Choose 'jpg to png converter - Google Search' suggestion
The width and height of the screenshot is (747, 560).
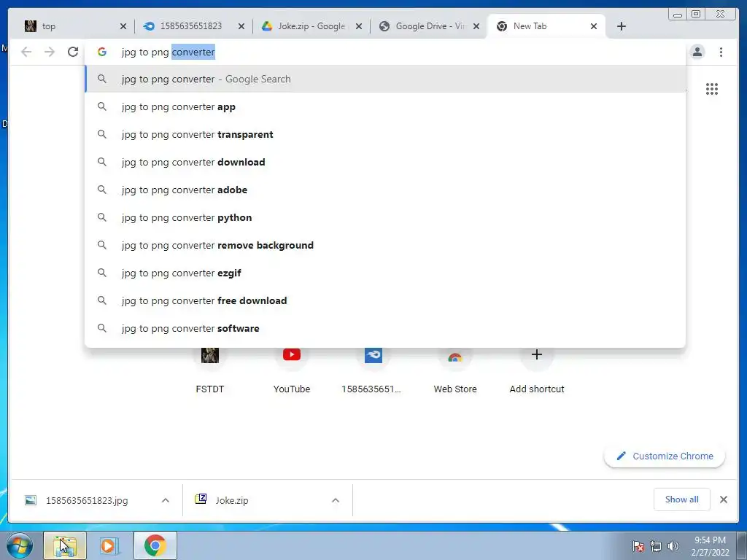tap(385, 79)
